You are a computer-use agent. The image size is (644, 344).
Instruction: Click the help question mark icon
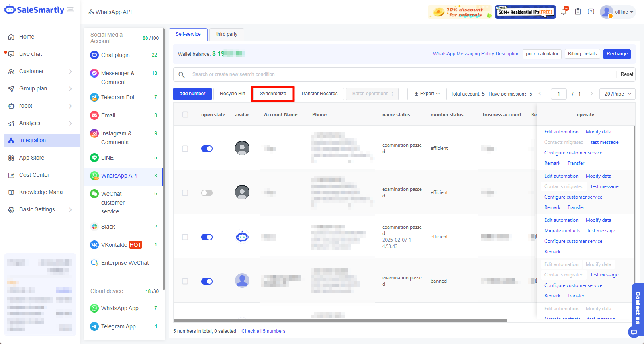[x=591, y=12]
